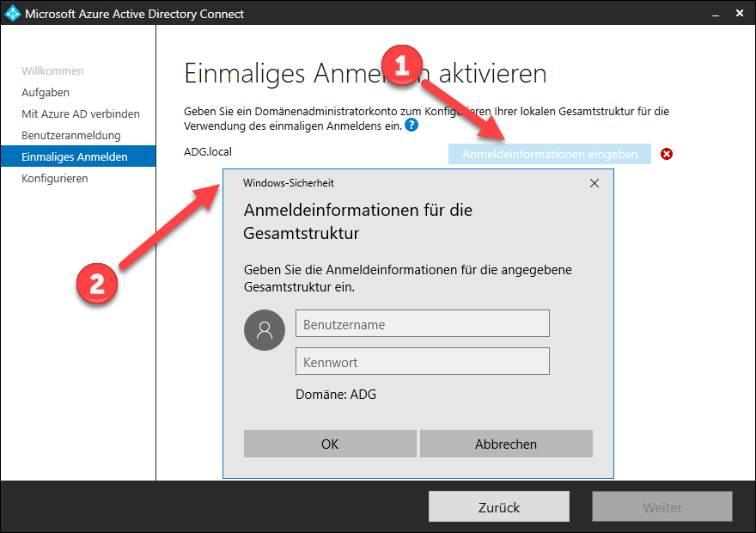Image resolution: width=756 pixels, height=533 pixels.
Task: Select Benutzeranmeldung in the sidebar
Action: click(x=70, y=136)
